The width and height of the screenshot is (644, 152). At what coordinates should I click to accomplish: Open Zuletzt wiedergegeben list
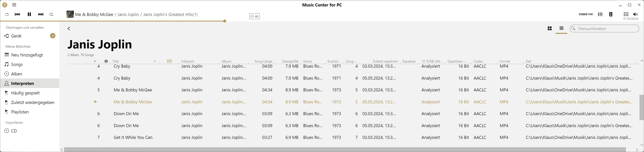33,102
